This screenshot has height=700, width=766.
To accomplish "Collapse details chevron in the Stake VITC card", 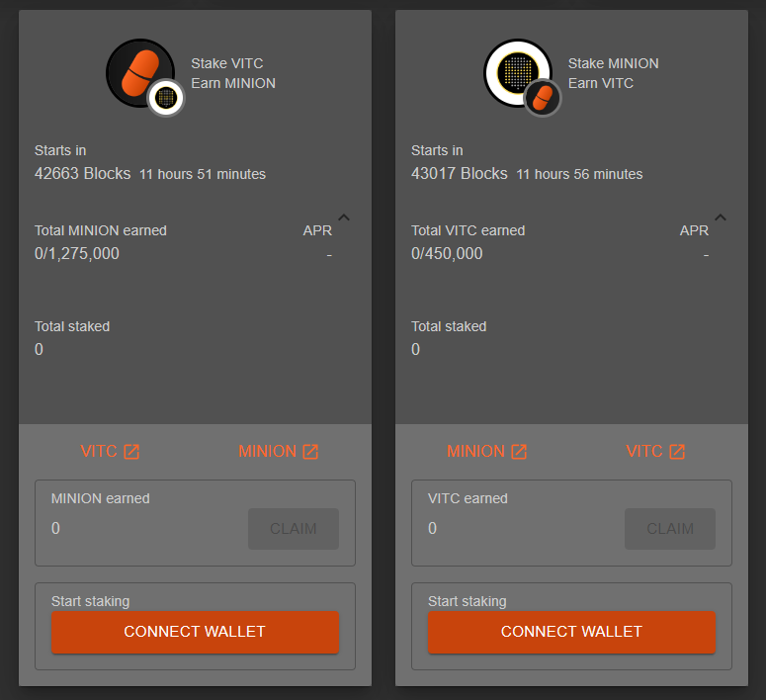I will (x=344, y=218).
